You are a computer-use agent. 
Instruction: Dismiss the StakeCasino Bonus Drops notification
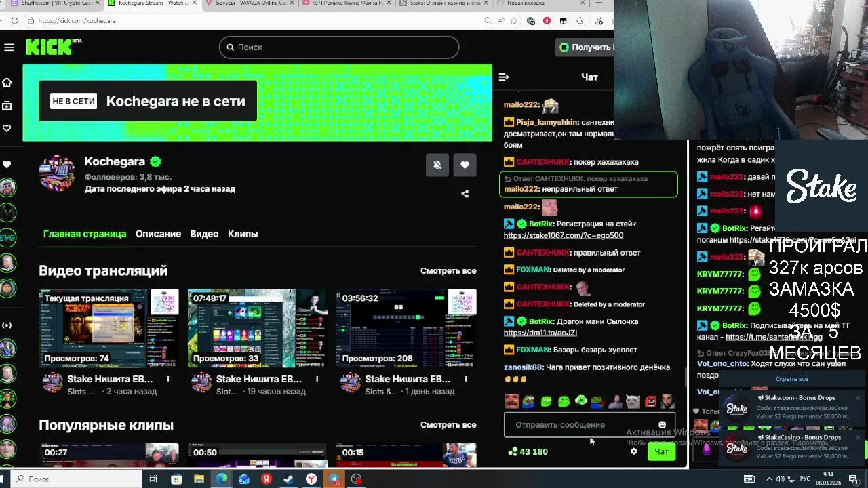(858, 438)
